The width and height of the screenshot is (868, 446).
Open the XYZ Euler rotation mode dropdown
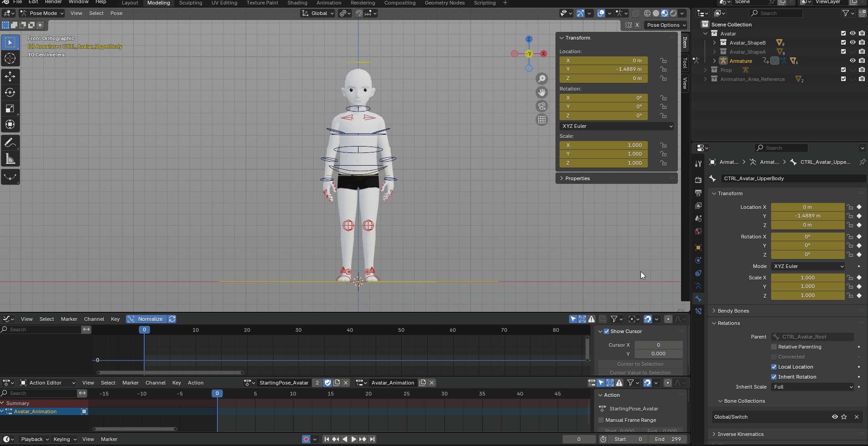(616, 126)
